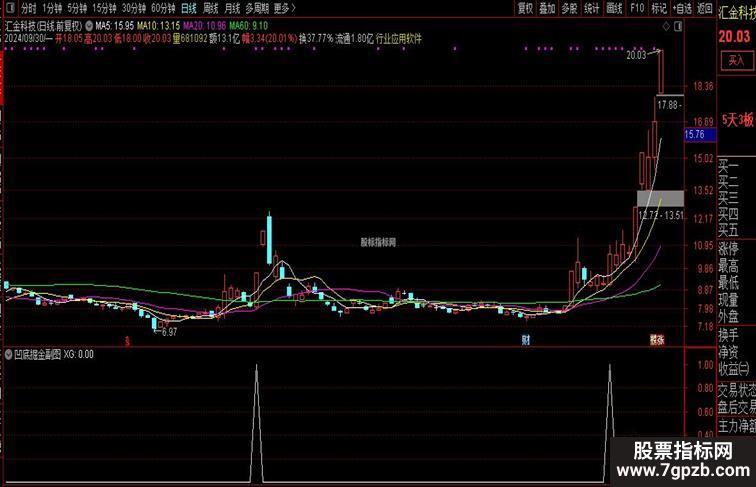Open 凹底掘金副图 indicator settings icon
This screenshot has height=487, width=756.
pos(8,354)
